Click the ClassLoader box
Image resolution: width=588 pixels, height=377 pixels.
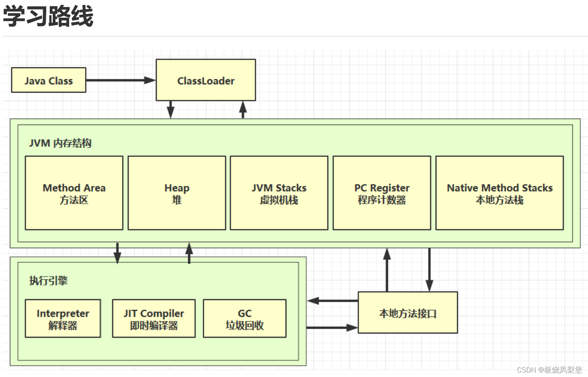(206, 80)
